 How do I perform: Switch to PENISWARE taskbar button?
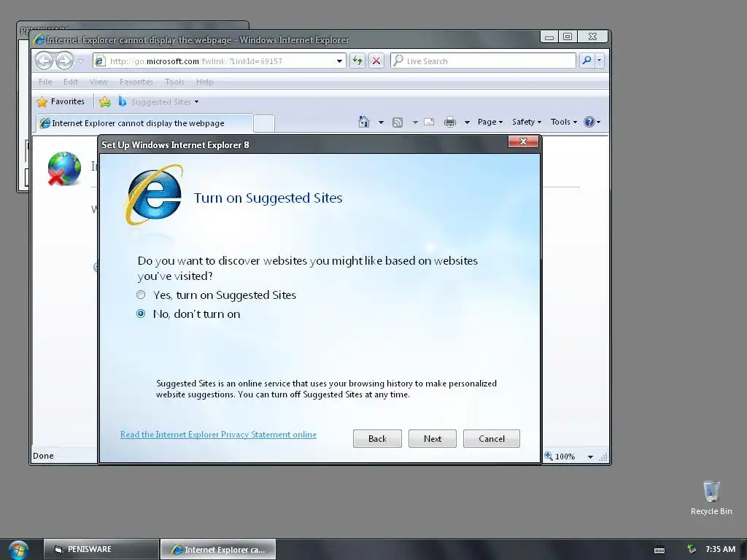pyautogui.click(x=101, y=549)
